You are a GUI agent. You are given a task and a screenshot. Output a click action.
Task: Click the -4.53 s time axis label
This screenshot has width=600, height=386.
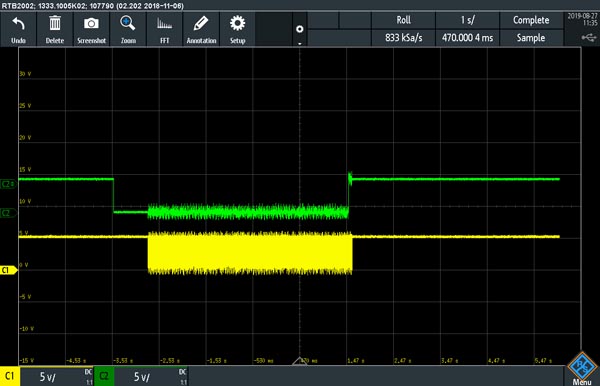pos(76,361)
